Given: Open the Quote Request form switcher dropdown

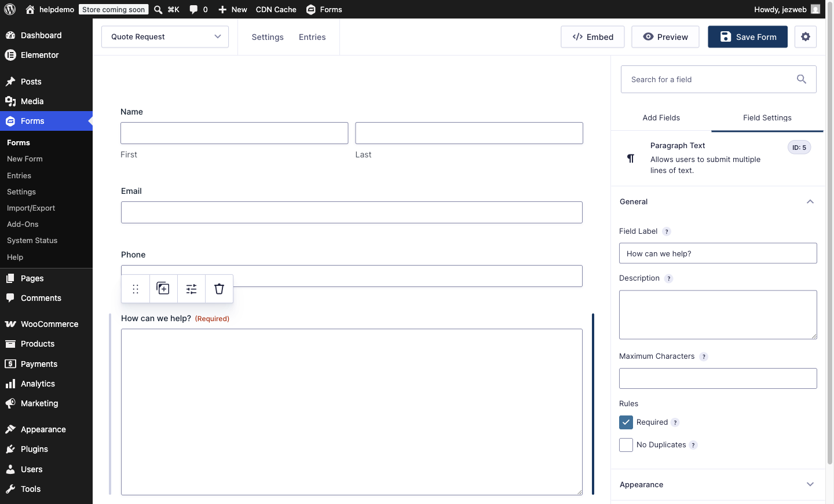Looking at the screenshot, I should tap(165, 36).
